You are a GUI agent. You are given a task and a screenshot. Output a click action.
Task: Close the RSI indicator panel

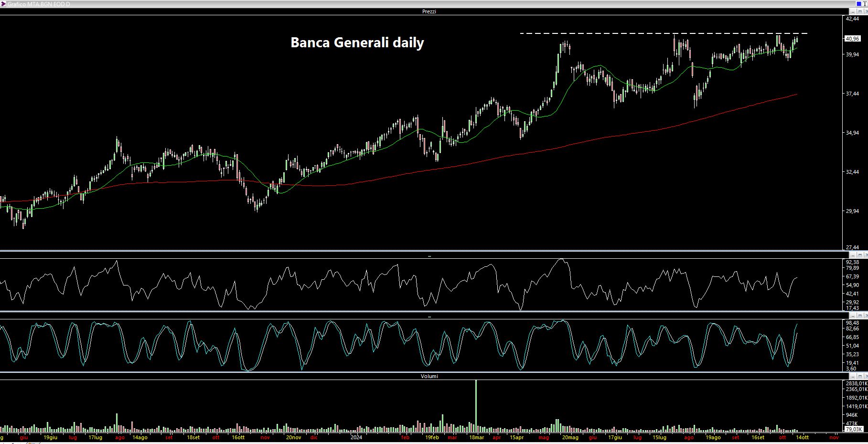(866, 255)
